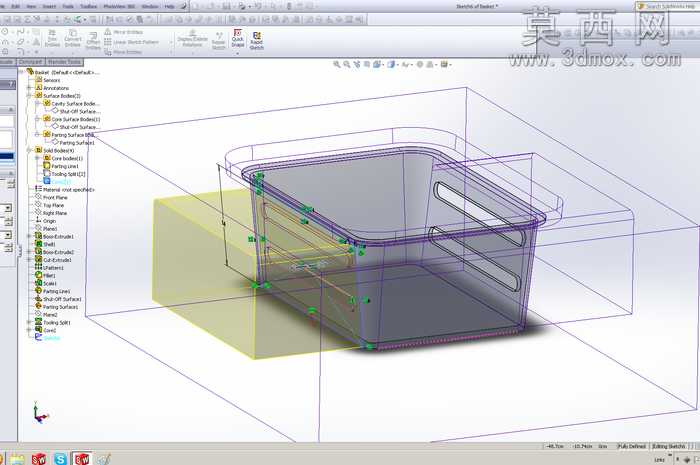Switch to the Render Tools tab

click(64, 62)
